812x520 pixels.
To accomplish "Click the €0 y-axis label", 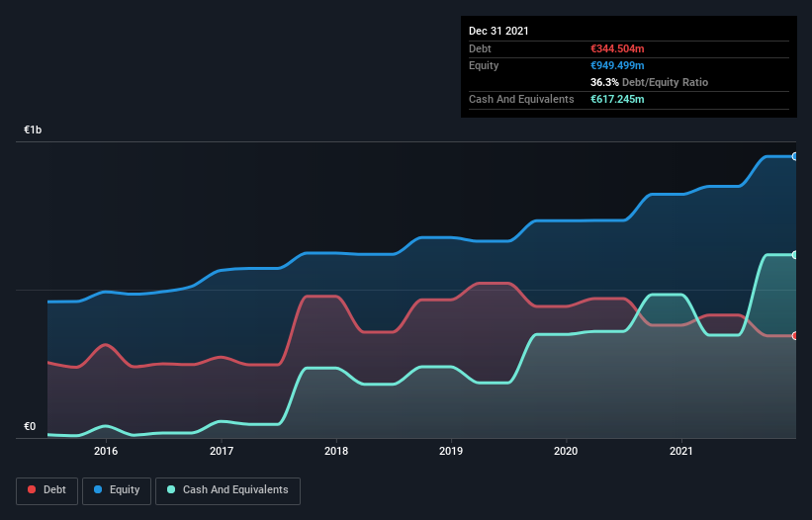I will [30, 426].
